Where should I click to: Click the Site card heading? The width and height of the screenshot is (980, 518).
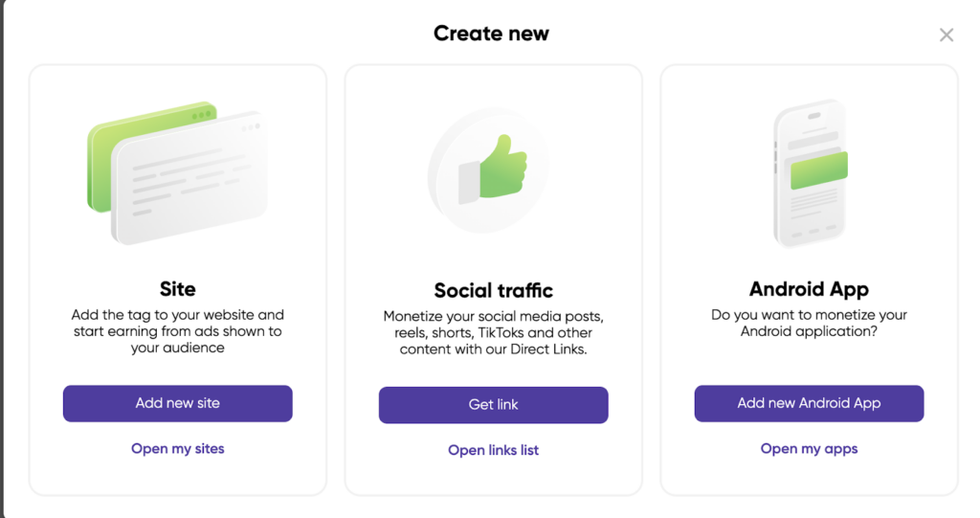tap(178, 288)
